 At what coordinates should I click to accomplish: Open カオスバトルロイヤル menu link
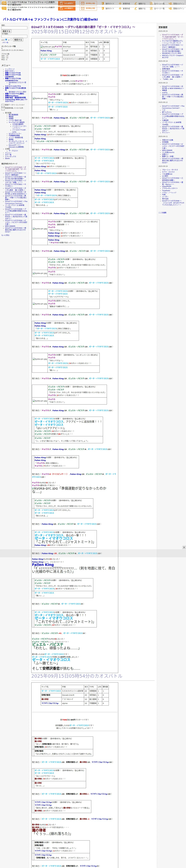coord(13,86)
